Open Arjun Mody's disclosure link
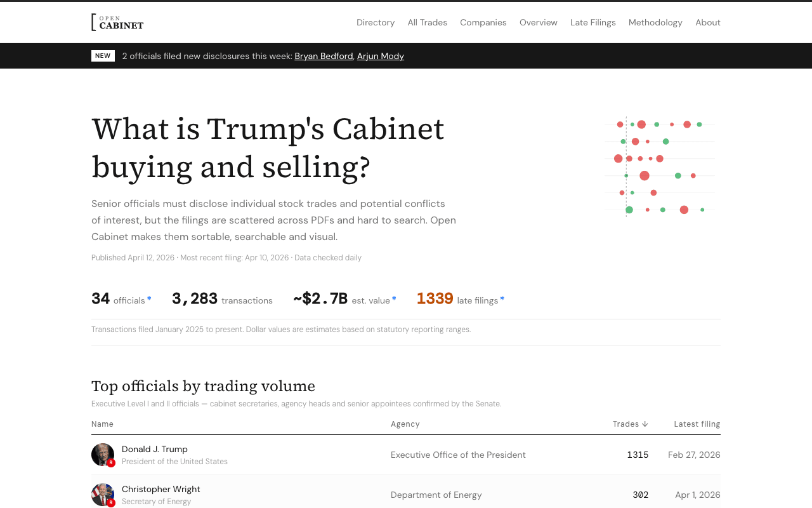 380,55
